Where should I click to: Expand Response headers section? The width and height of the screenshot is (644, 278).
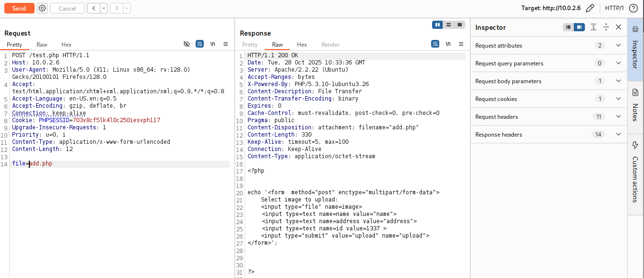pyautogui.click(x=619, y=135)
